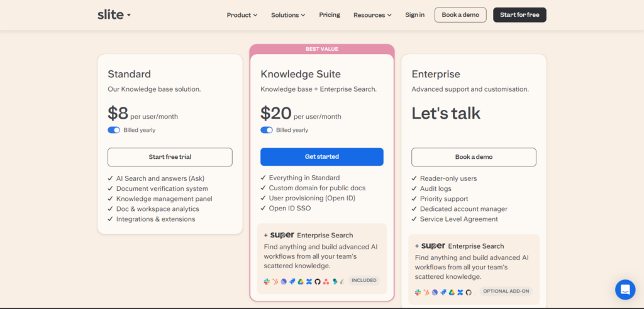644x309 pixels.
Task: Click 'Advanced support and customisation.' subtitle
Action: [x=470, y=89]
